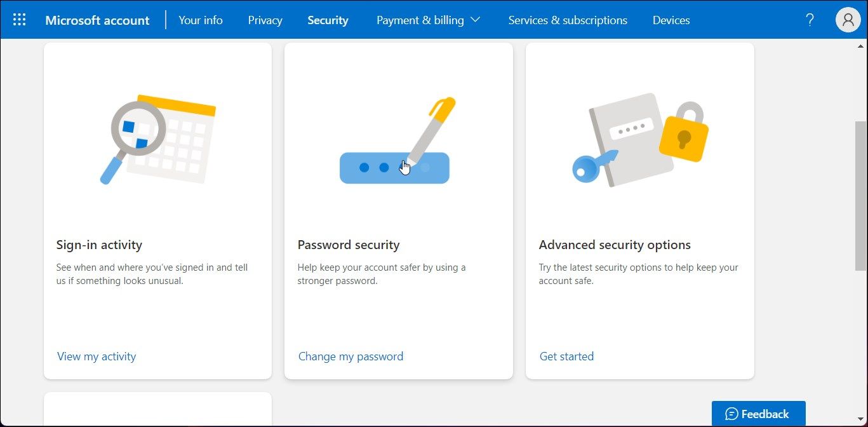Open the Privacy tab

coord(265,20)
